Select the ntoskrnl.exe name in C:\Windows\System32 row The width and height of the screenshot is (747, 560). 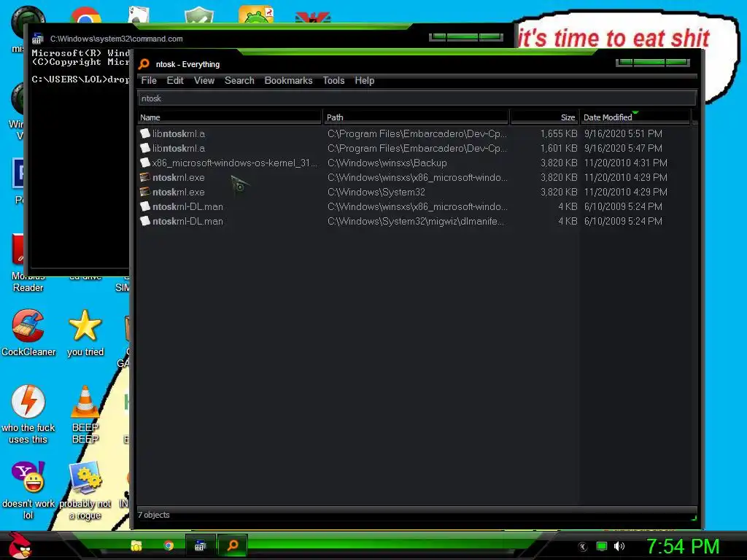tap(179, 192)
